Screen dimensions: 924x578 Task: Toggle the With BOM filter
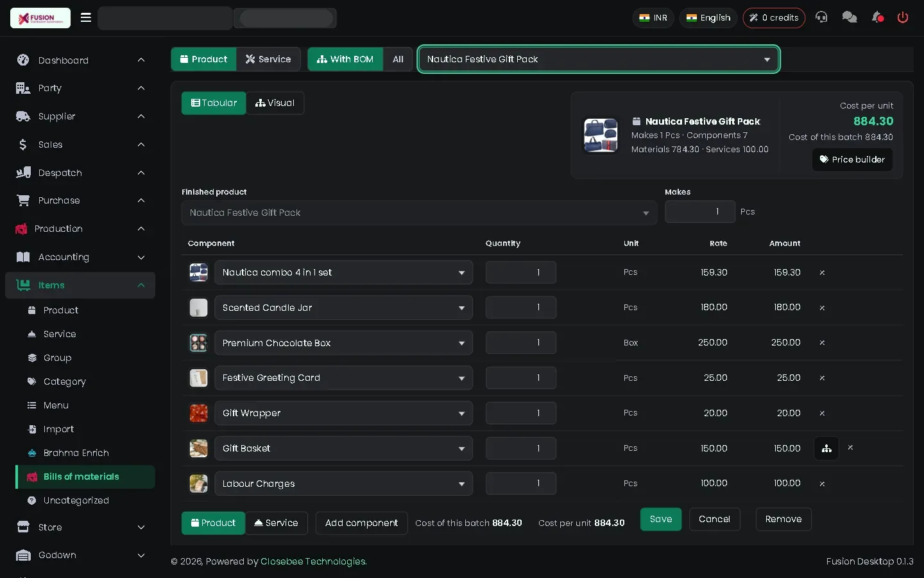(x=345, y=59)
